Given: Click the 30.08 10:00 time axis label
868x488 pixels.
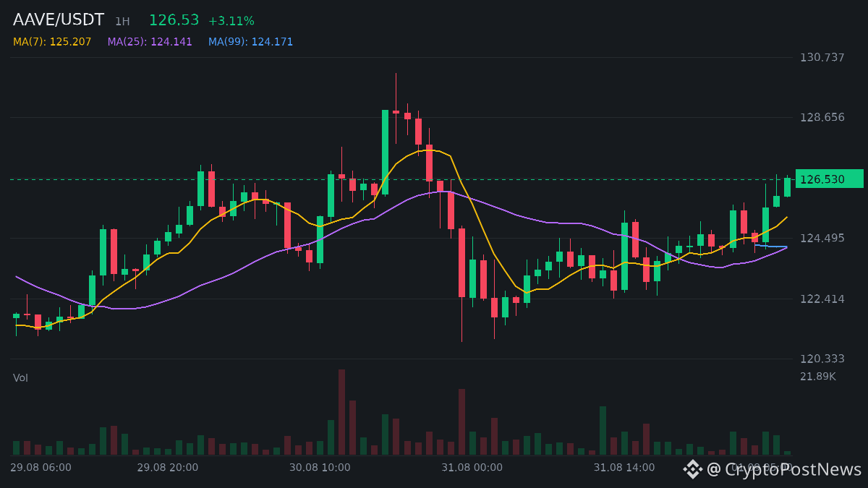Looking at the screenshot, I should pos(320,468).
